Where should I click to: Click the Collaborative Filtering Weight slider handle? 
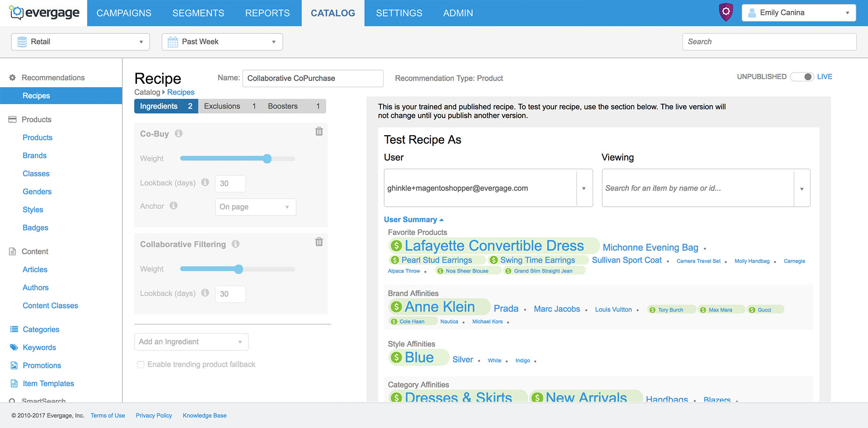pos(239,269)
